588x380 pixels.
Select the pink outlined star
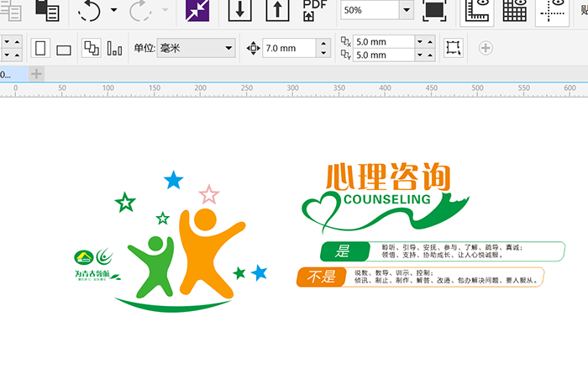click(209, 194)
